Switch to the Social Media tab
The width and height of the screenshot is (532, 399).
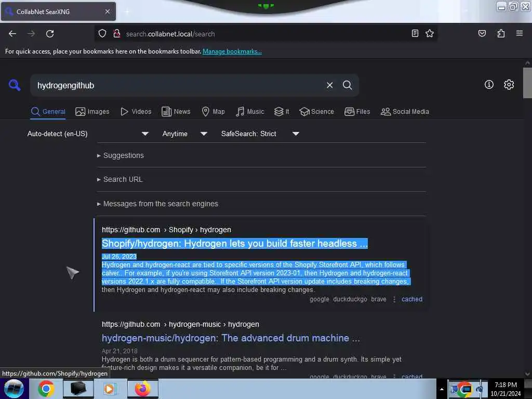pyautogui.click(x=405, y=112)
